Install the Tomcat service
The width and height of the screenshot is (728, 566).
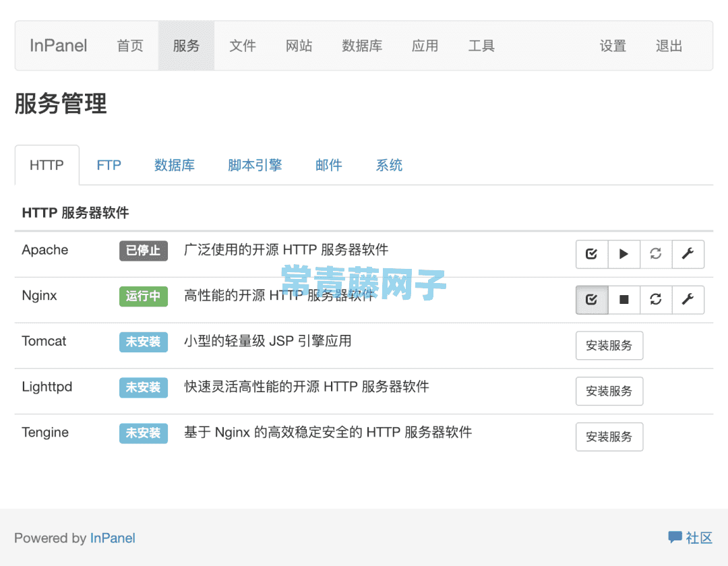pyautogui.click(x=609, y=345)
